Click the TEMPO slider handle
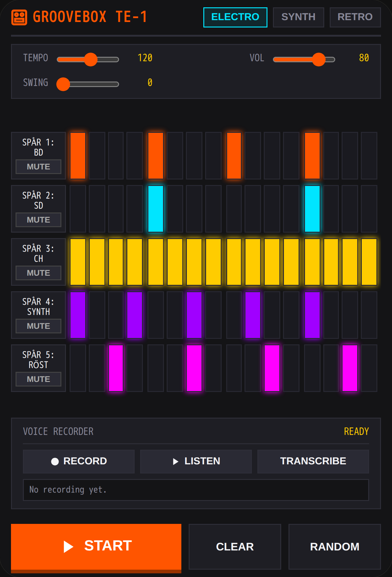This screenshot has height=577, width=392. (91, 60)
